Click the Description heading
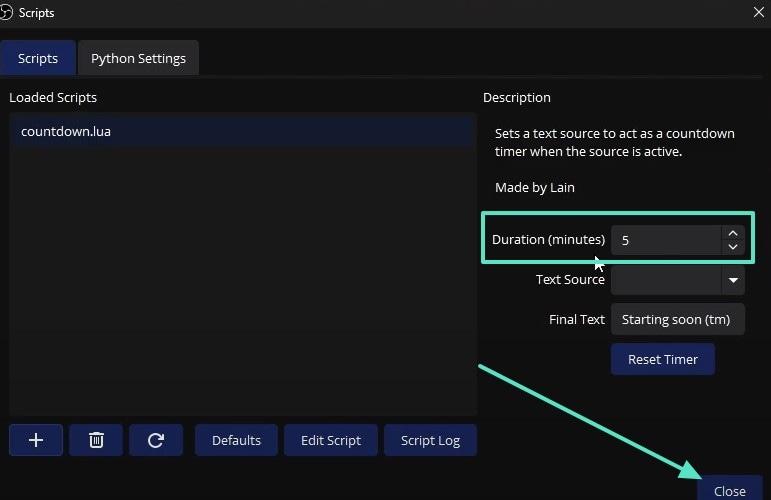 point(516,97)
